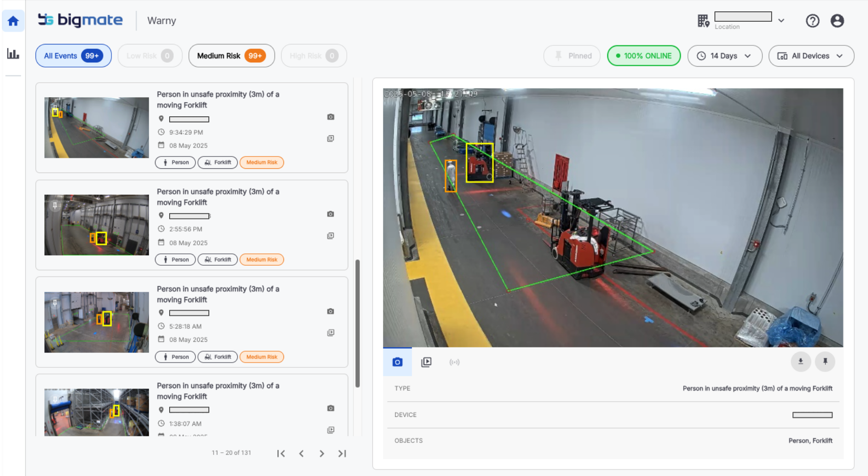Click the event list vertical scrollbar

coord(358,323)
